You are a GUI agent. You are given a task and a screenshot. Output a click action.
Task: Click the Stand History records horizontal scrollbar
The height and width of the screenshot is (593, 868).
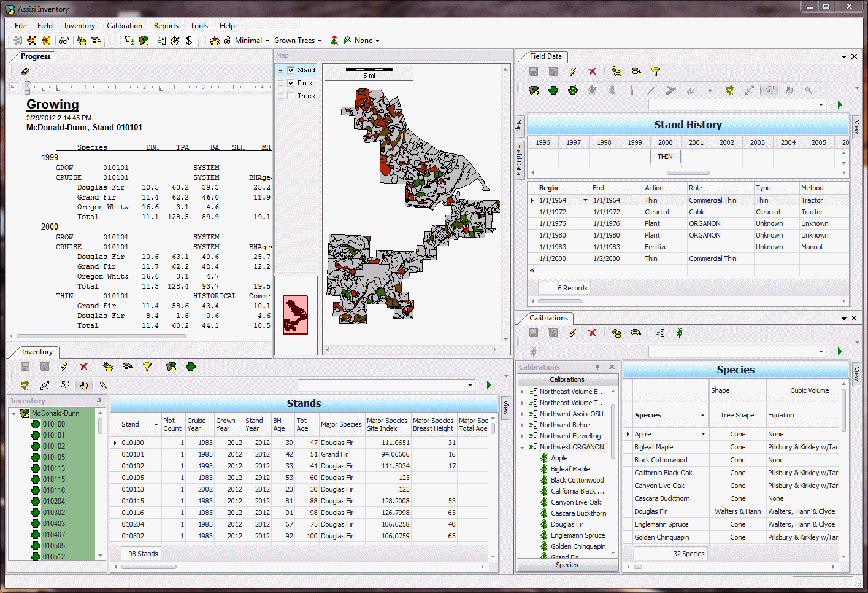click(x=560, y=301)
